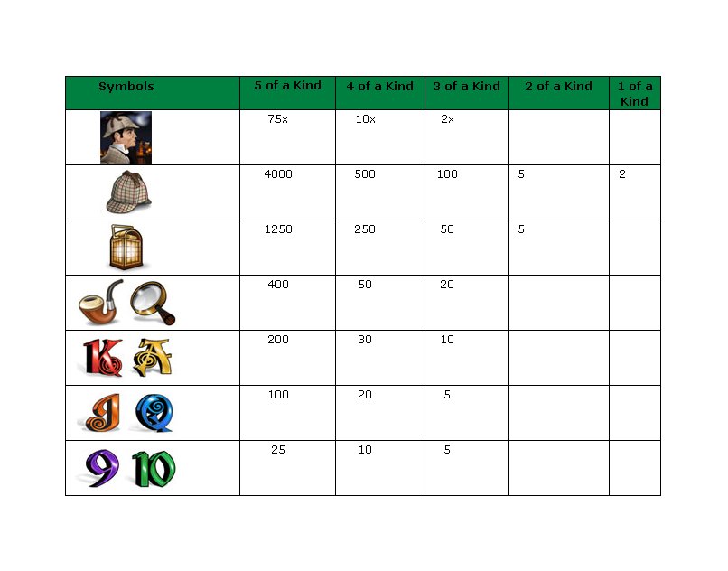Select the 1 of a Kind header
This screenshot has height=571, width=728.
pos(634,93)
